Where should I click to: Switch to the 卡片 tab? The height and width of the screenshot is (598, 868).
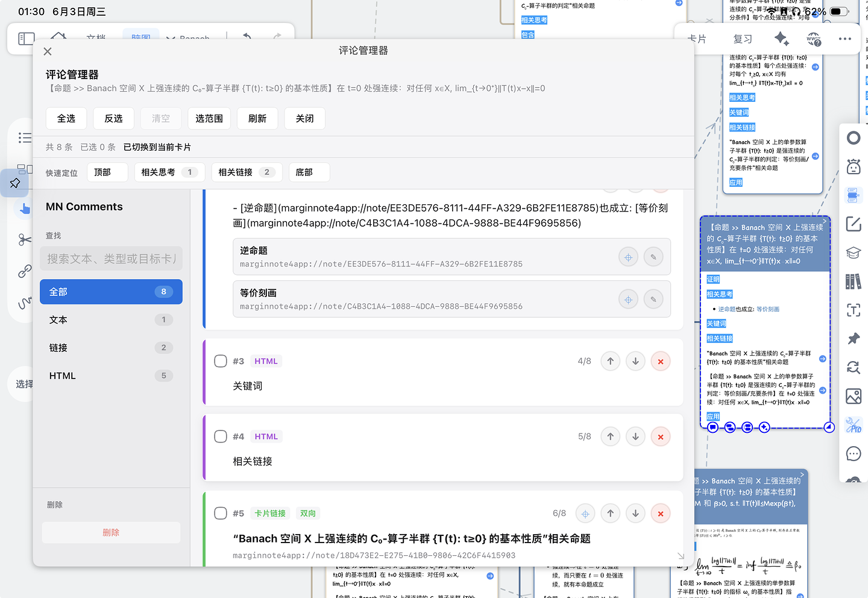click(x=697, y=39)
